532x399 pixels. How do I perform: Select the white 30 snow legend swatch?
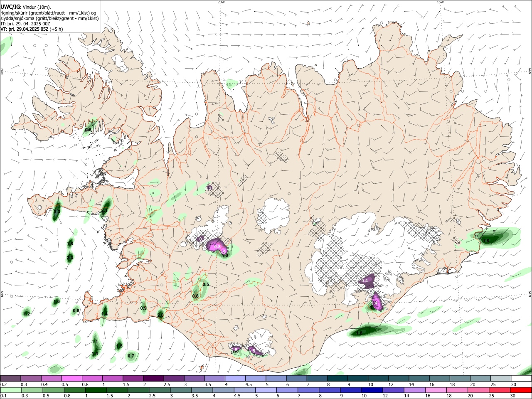521,378
